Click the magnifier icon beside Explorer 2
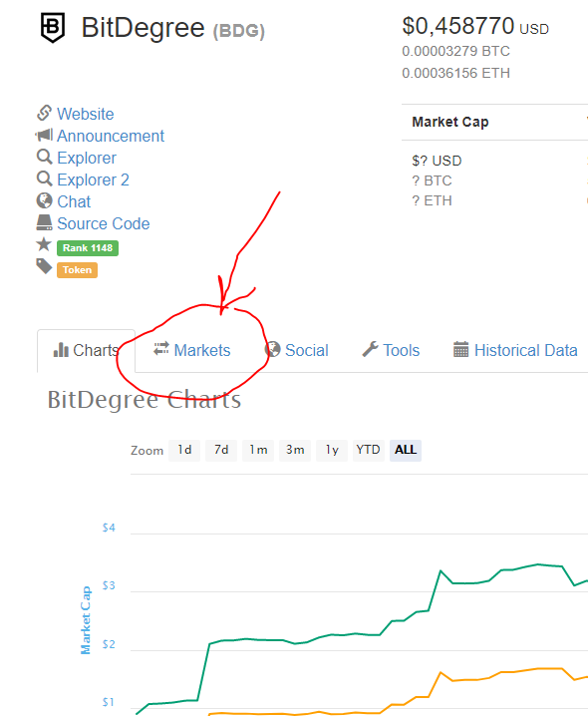Image resolution: width=588 pixels, height=716 pixels. [x=44, y=179]
